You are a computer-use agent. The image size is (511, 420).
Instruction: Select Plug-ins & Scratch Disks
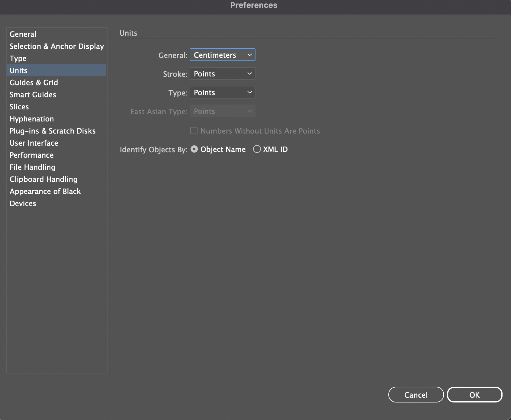point(53,131)
